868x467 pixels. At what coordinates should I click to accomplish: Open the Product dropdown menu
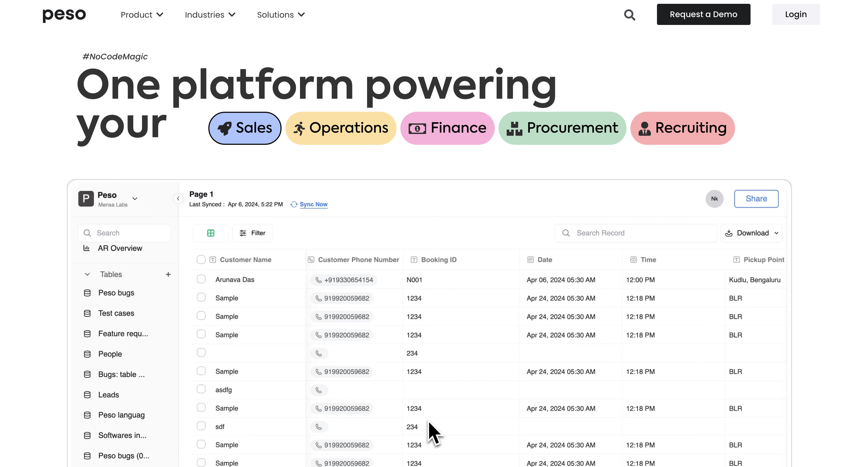tap(142, 15)
